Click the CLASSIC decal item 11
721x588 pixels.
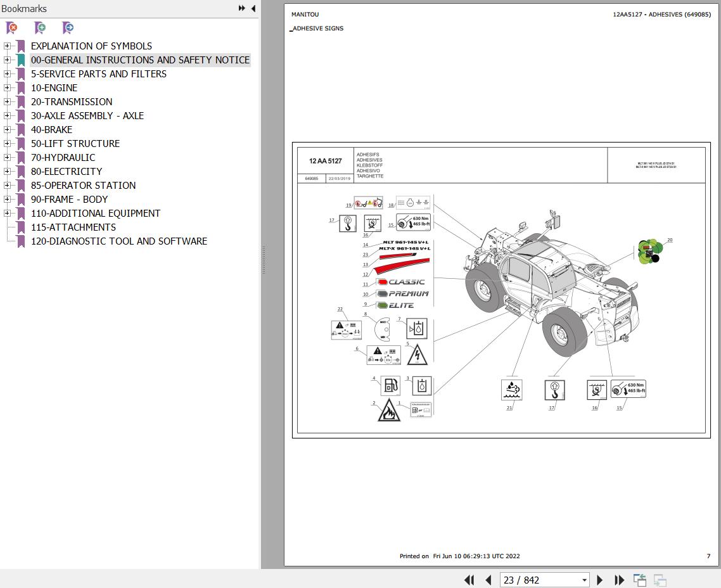(400, 282)
